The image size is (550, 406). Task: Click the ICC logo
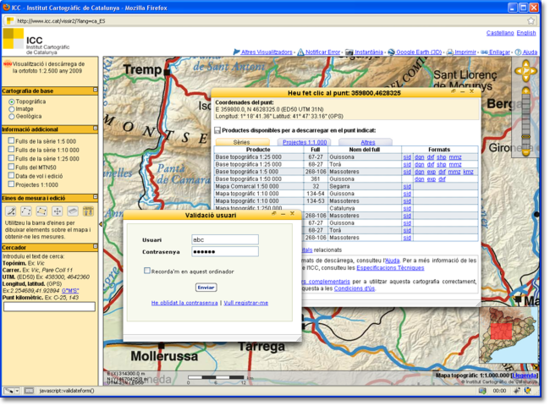tap(13, 39)
